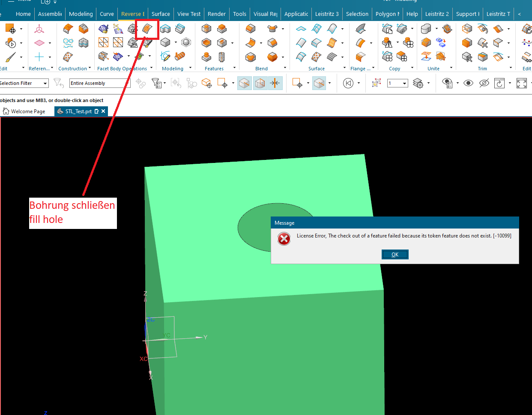Expand the Unite group arrow
Viewport: 532px width, 415px height.
(451, 68)
